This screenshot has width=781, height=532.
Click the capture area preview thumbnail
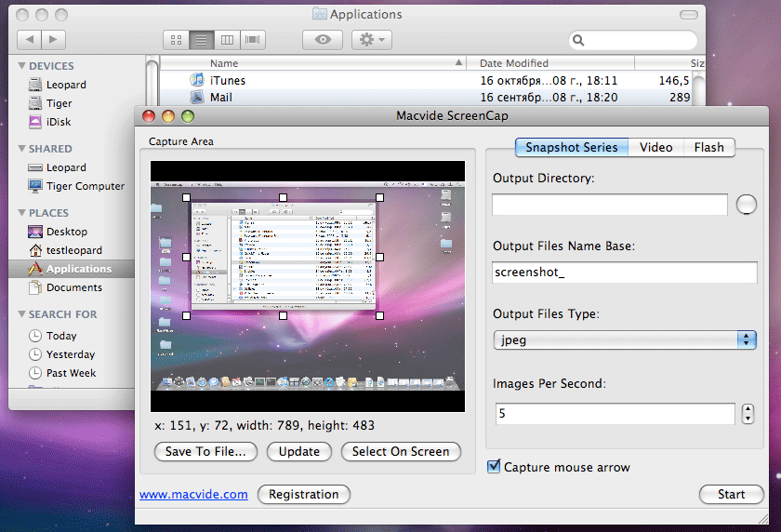(x=308, y=286)
